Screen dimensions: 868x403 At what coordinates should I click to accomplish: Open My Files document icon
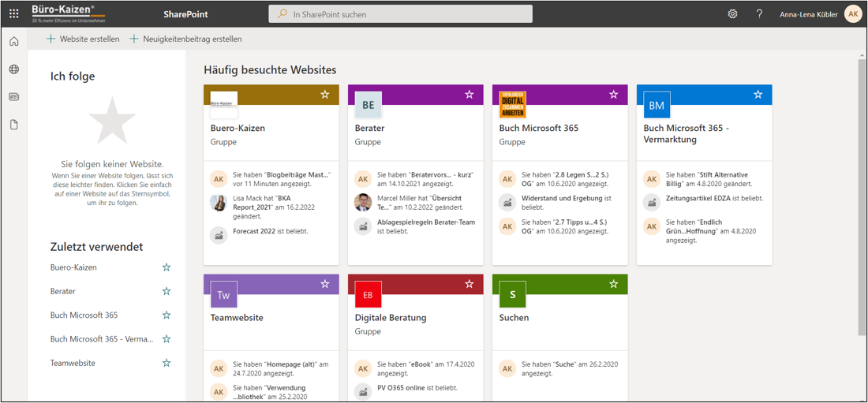[x=14, y=125]
